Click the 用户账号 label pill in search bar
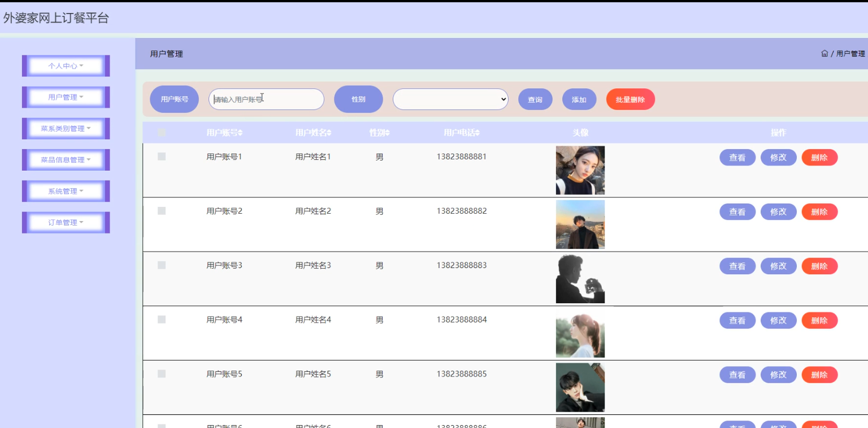Screen dimensions: 868x428 [x=174, y=99]
